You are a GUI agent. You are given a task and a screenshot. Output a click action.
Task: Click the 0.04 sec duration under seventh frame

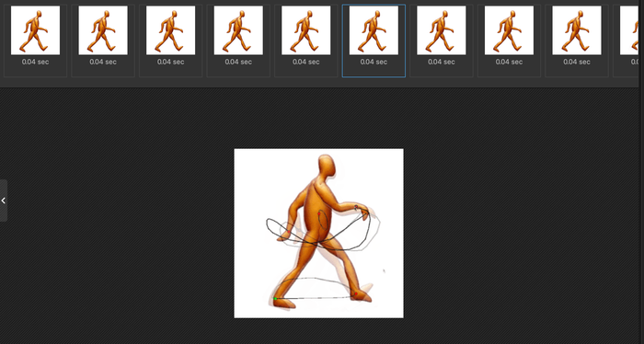[442, 62]
